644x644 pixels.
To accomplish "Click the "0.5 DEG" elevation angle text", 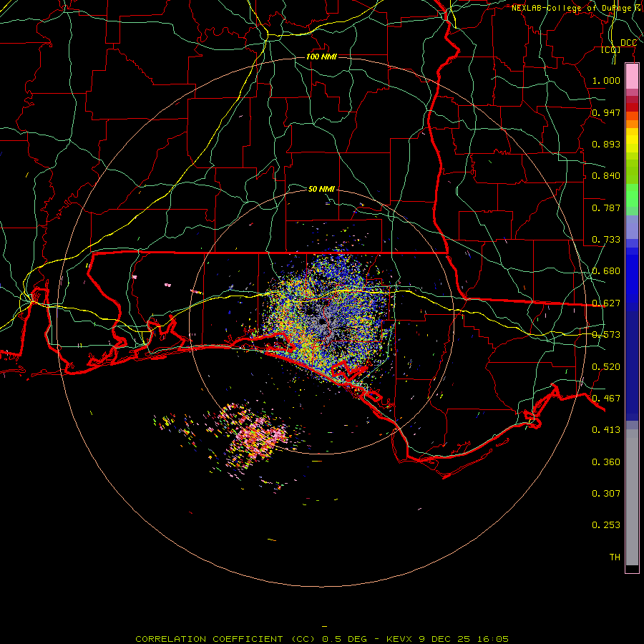I will [x=344, y=639].
